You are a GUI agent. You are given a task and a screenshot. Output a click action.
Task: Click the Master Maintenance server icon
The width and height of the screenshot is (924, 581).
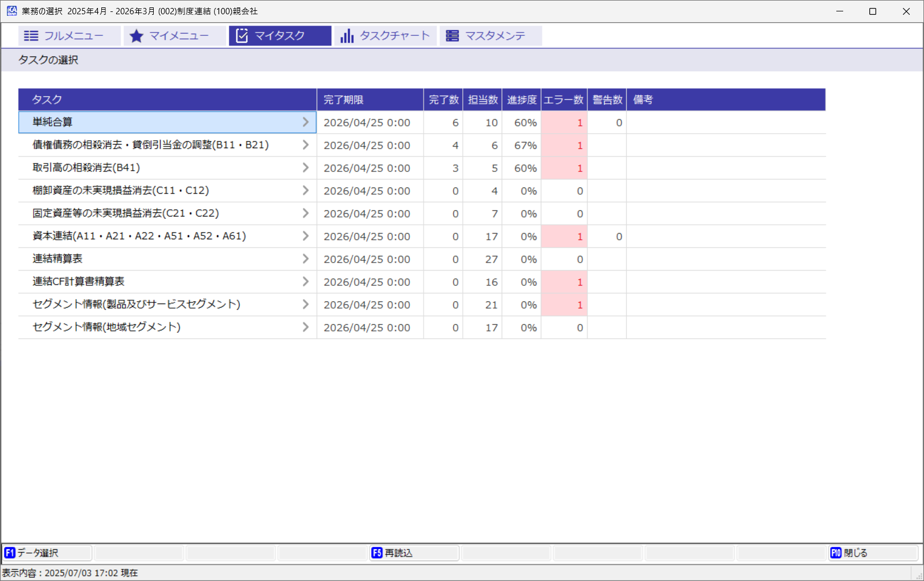452,36
